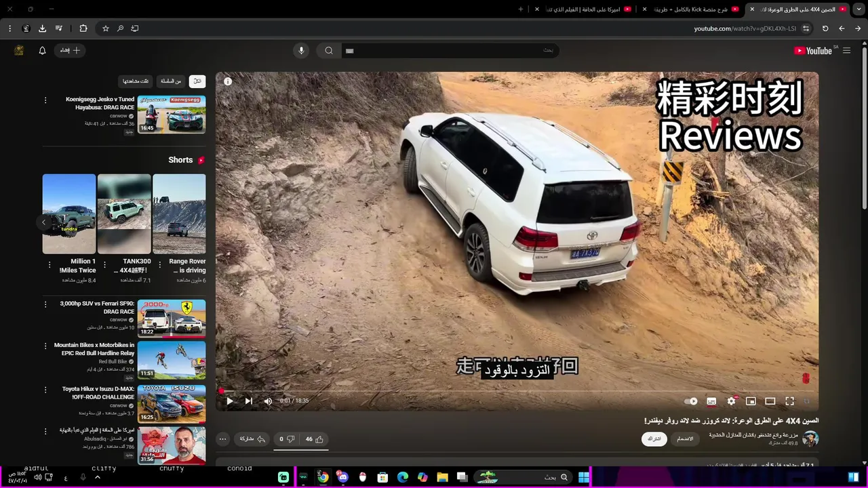868x488 pixels.
Task: Open tab search dropdown arrow
Action: (x=859, y=9)
